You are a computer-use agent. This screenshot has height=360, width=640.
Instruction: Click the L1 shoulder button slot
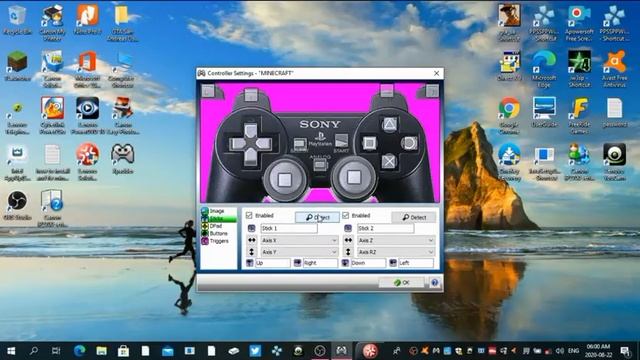coord(251,95)
